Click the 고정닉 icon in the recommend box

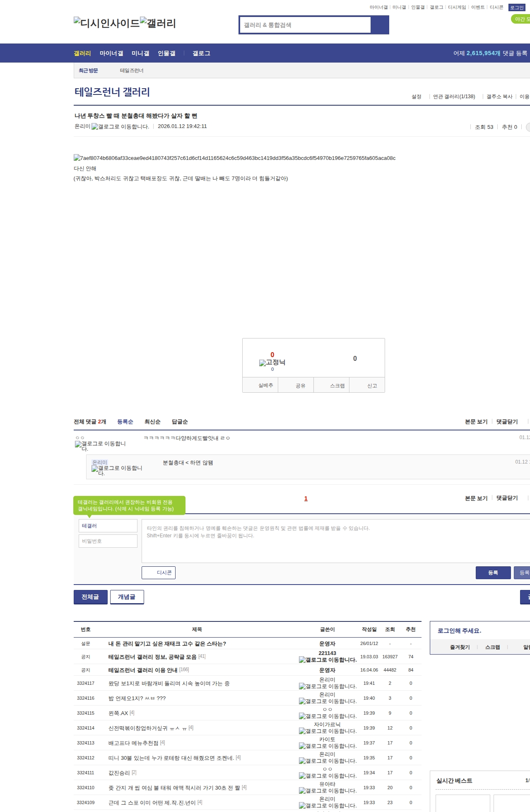click(x=272, y=362)
